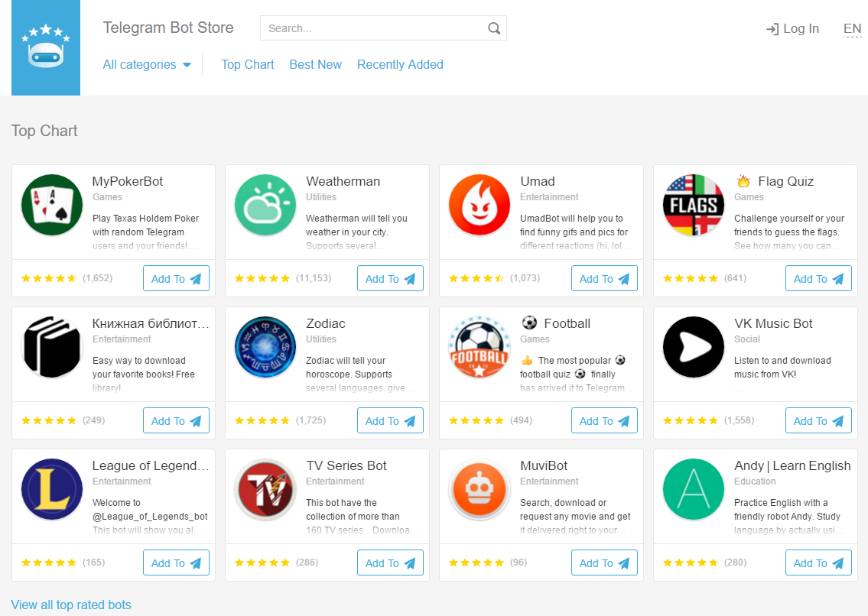Open the Zodiac bot title
Image resolution: width=868 pixels, height=616 pixels.
click(326, 324)
